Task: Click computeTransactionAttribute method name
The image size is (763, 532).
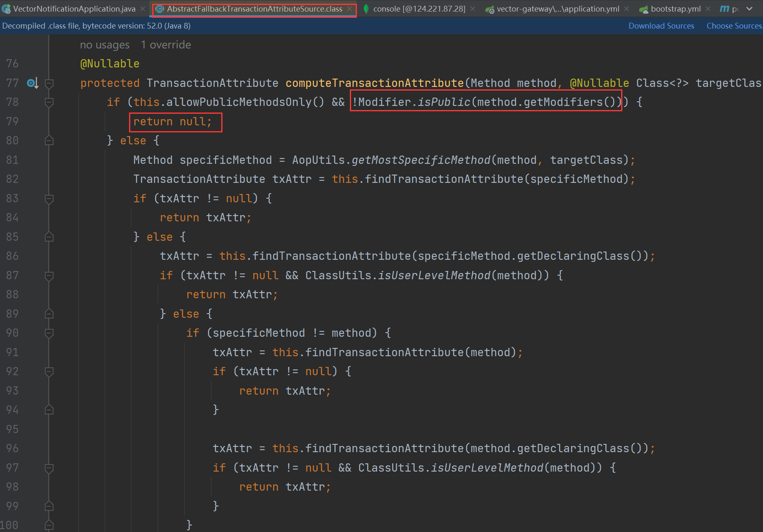Action: [375, 83]
